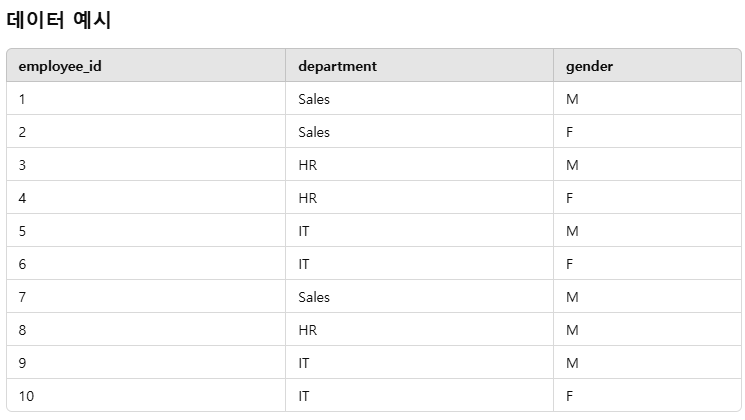Click the Sales cell for employee 2

420,132
